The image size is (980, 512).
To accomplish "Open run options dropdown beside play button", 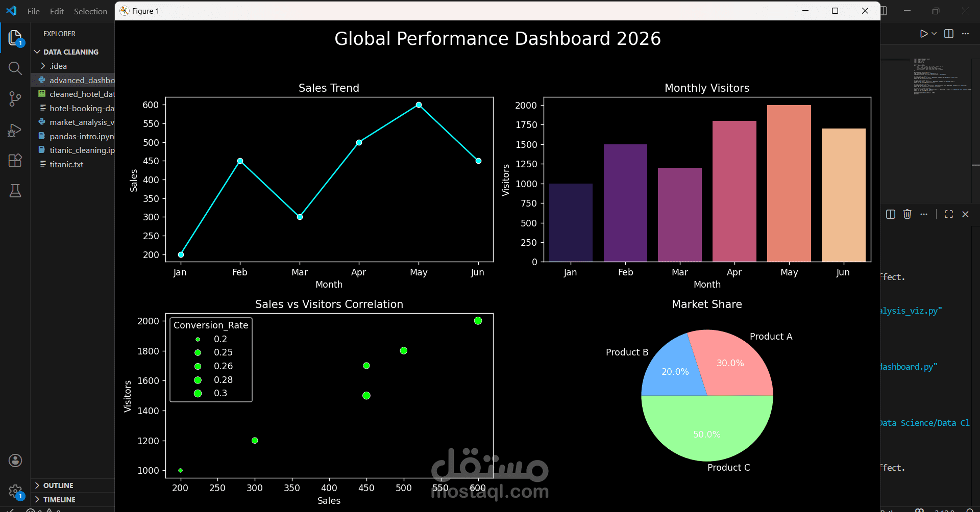I will click(x=934, y=34).
